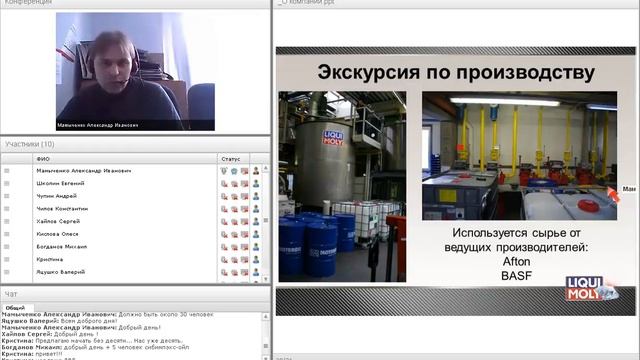Click disabled camera icon for Хайлов Сергей
640x360 pixels.
tap(234, 222)
